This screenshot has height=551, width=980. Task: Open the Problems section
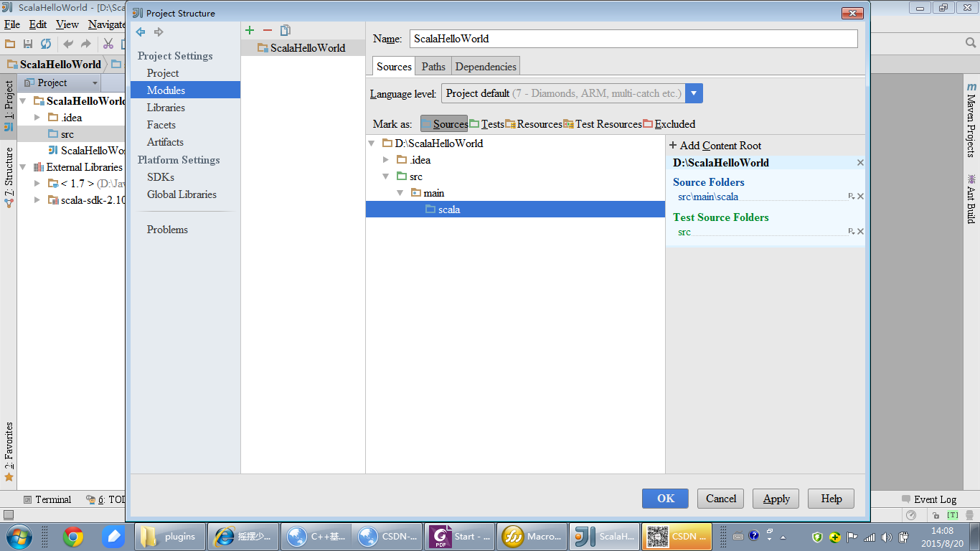167,230
